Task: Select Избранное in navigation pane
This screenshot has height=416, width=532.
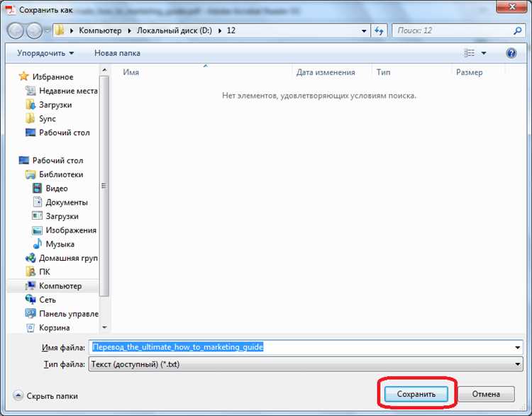Action: point(52,77)
